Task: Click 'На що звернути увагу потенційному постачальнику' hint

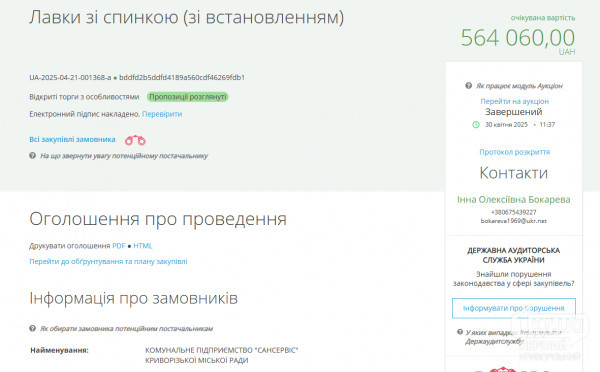Action: click(124, 156)
